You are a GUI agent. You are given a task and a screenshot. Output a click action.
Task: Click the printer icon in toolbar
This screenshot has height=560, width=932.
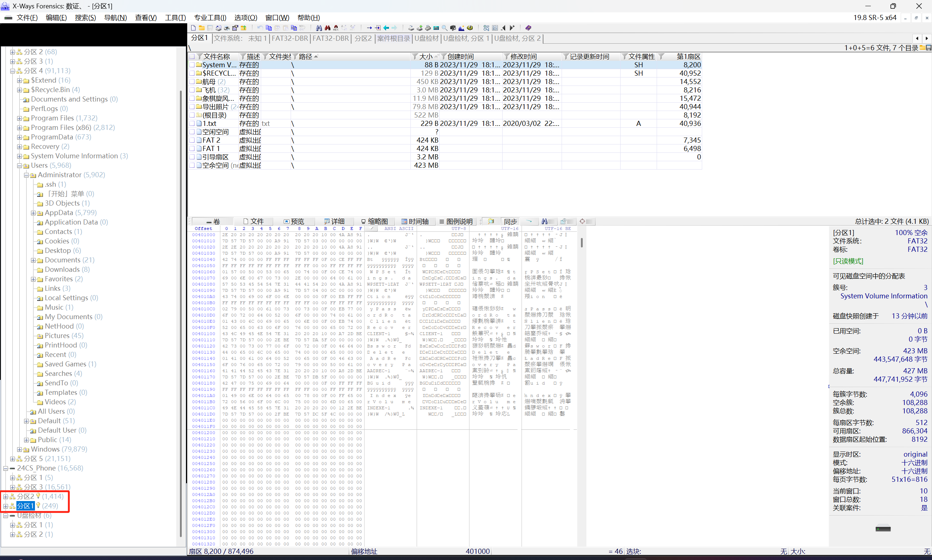click(227, 28)
